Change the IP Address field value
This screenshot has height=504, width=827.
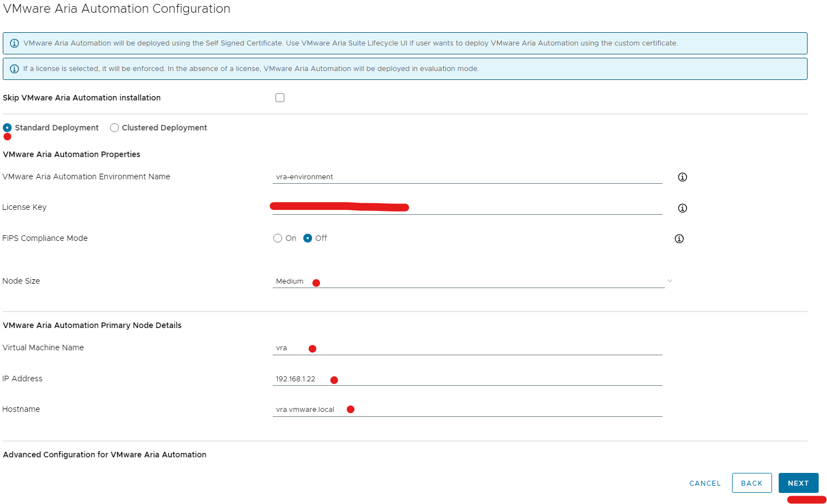(x=468, y=379)
